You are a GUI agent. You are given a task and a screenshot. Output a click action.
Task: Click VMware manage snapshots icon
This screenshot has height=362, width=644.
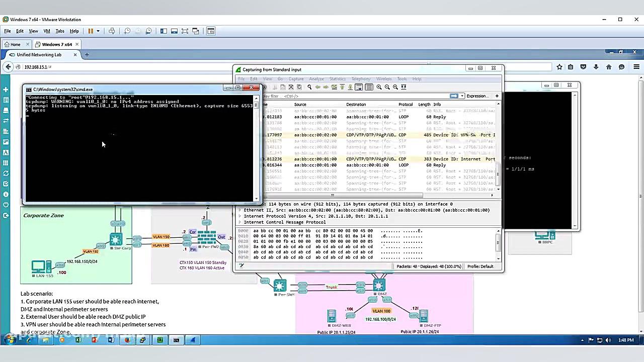coord(148,31)
